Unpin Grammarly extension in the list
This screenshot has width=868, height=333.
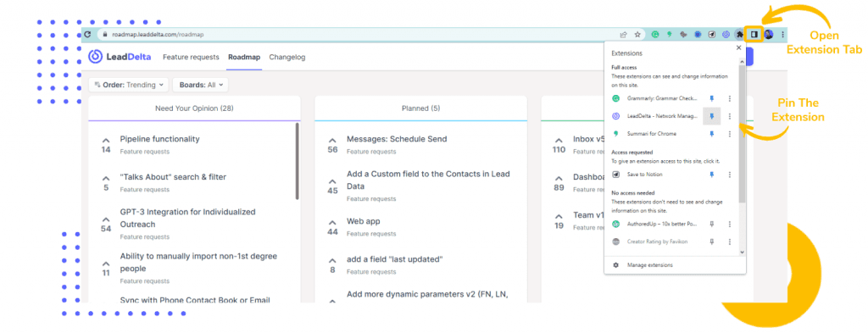712,98
